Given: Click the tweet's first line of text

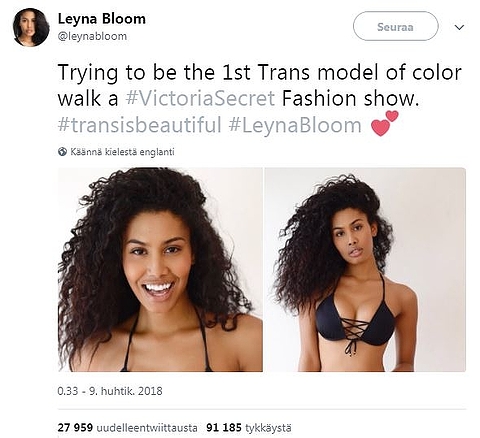Looking at the screenshot, I should pyautogui.click(x=260, y=73).
